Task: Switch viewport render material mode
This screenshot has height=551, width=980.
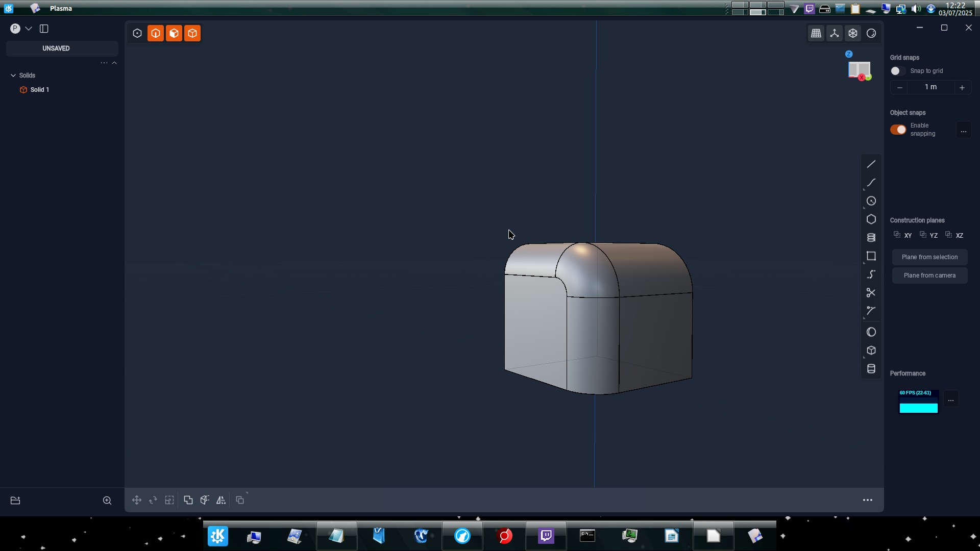Action: pos(871,33)
